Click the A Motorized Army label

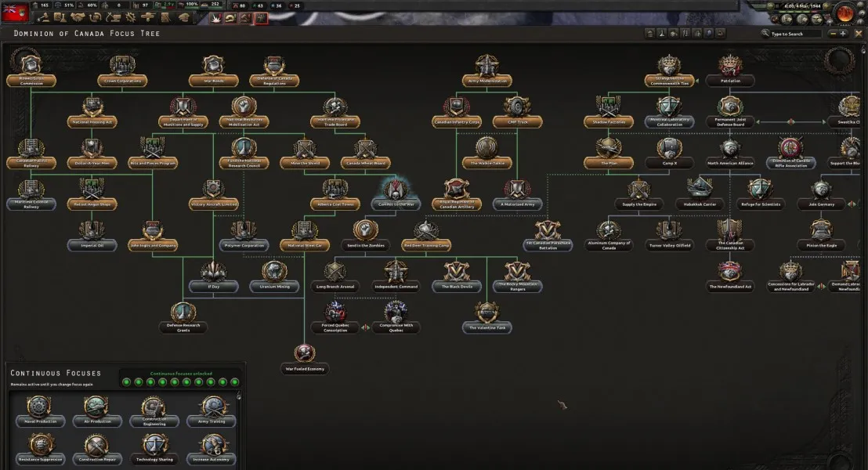pos(518,204)
